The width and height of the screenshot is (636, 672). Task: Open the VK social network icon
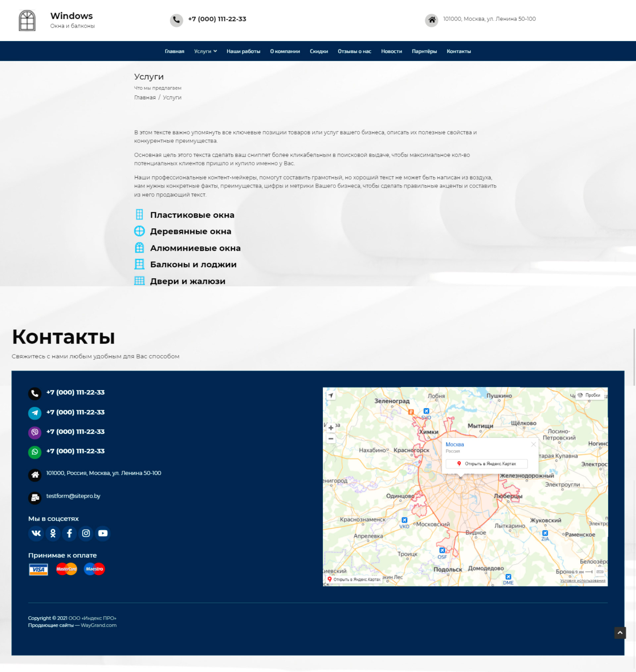pyautogui.click(x=36, y=533)
